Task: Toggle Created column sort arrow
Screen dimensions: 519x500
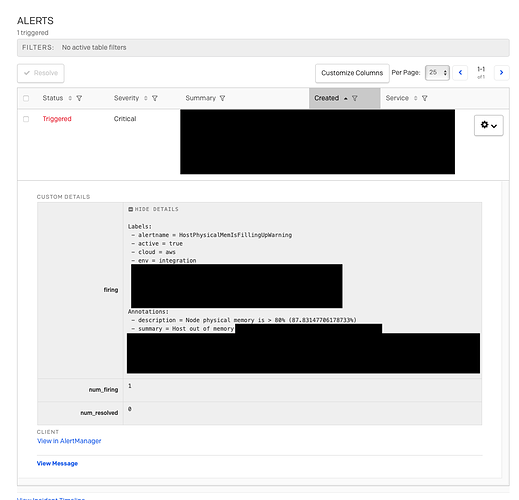Action: click(346, 99)
